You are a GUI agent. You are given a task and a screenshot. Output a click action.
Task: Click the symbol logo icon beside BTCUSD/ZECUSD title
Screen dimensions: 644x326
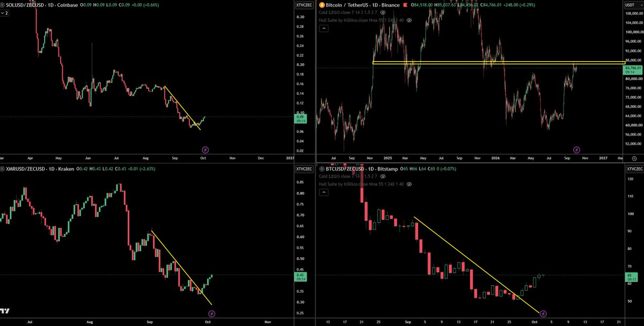pos(322,168)
